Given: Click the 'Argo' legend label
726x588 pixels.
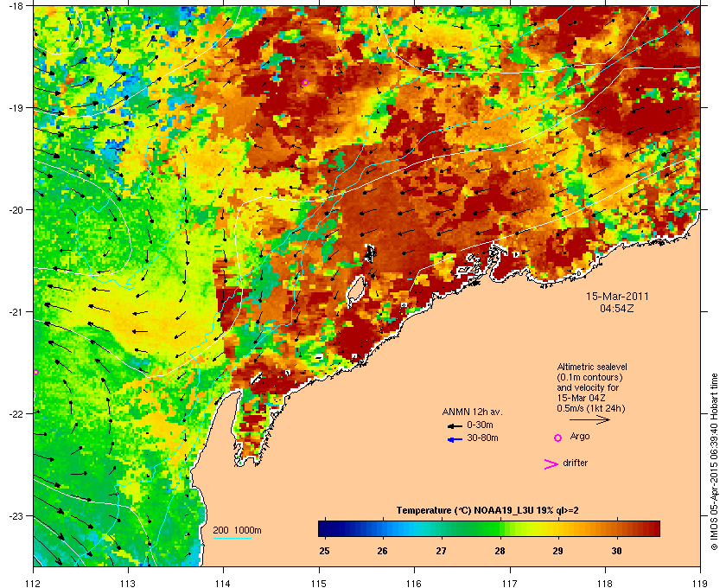Looking at the screenshot, I should pyautogui.click(x=580, y=436).
